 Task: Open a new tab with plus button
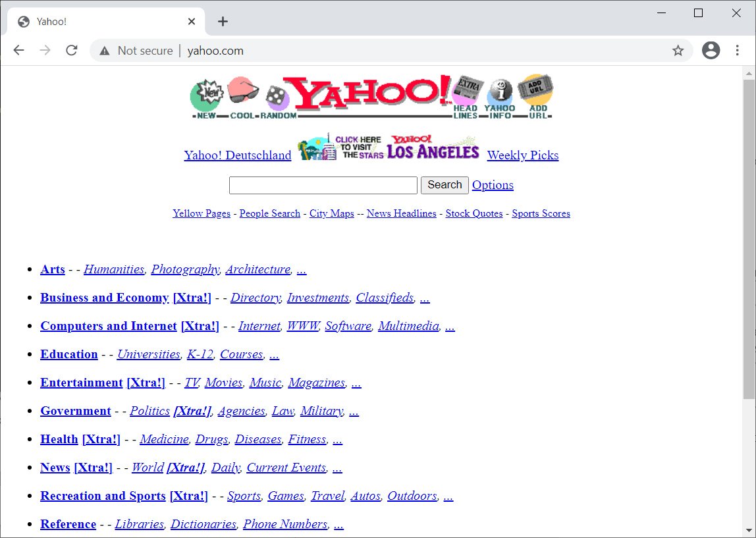(x=223, y=21)
